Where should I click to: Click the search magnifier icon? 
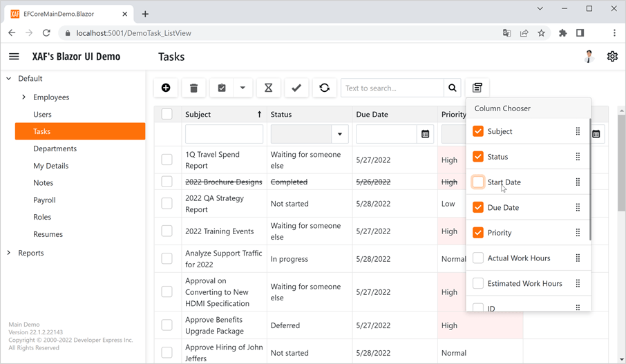pyautogui.click(x=453, y=88)
